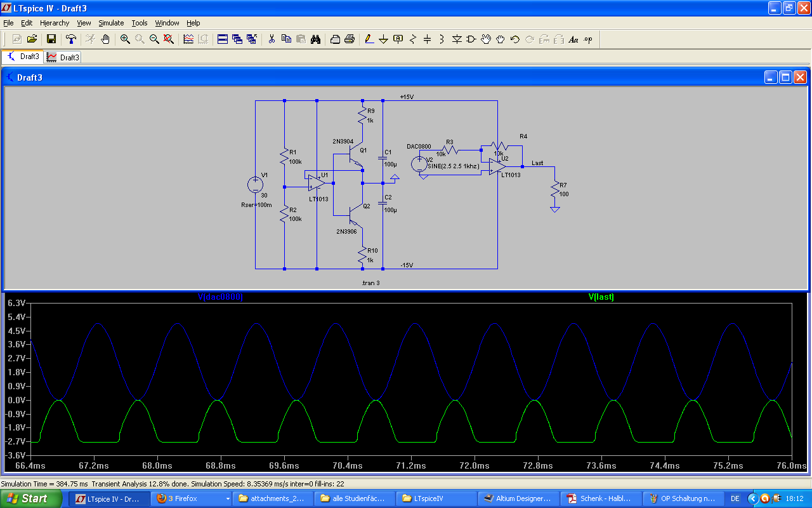Open the Window menu
This screenshot has height=508, width=812.
167,23
